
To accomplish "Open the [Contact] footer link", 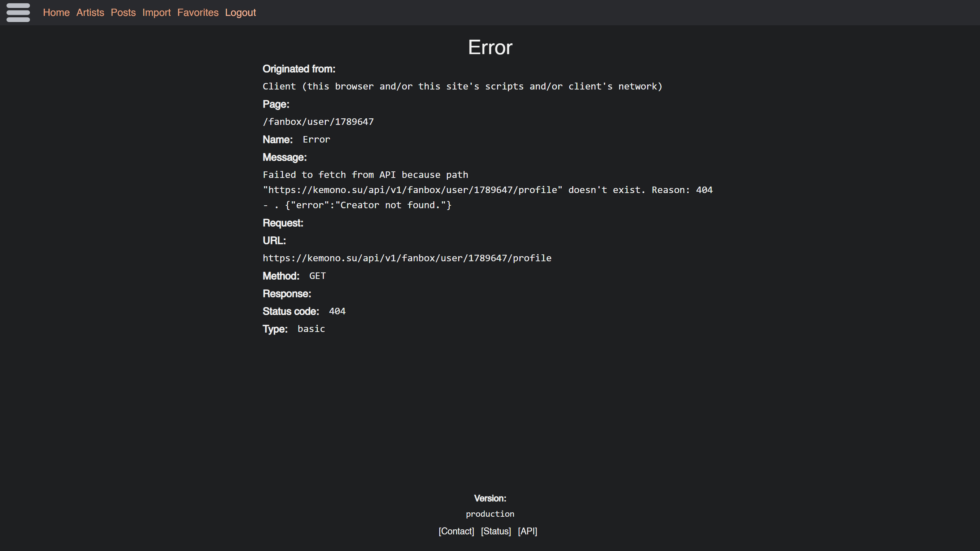I will [456, 531].
